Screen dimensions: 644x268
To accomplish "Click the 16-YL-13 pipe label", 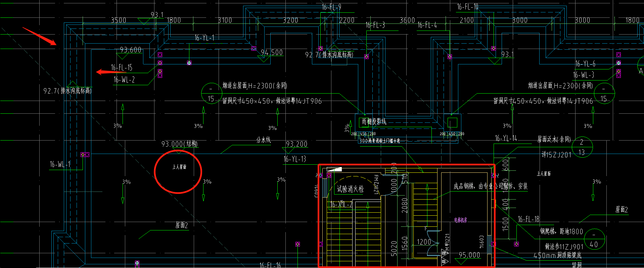I will click(x=295, y=159).
